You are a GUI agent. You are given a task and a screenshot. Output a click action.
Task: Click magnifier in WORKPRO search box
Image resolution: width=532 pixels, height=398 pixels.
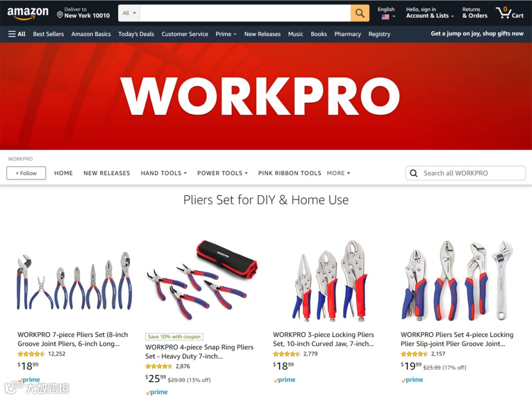pos(413,173)
